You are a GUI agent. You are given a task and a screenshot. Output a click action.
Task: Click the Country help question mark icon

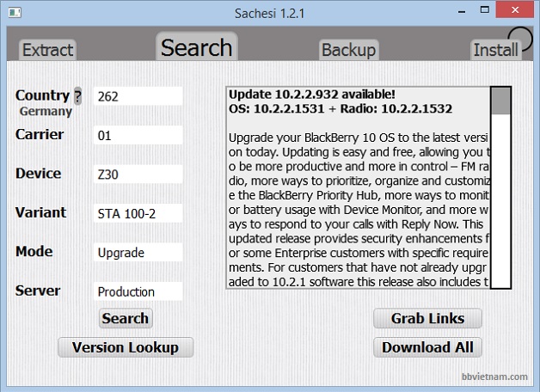pos(78,96)
